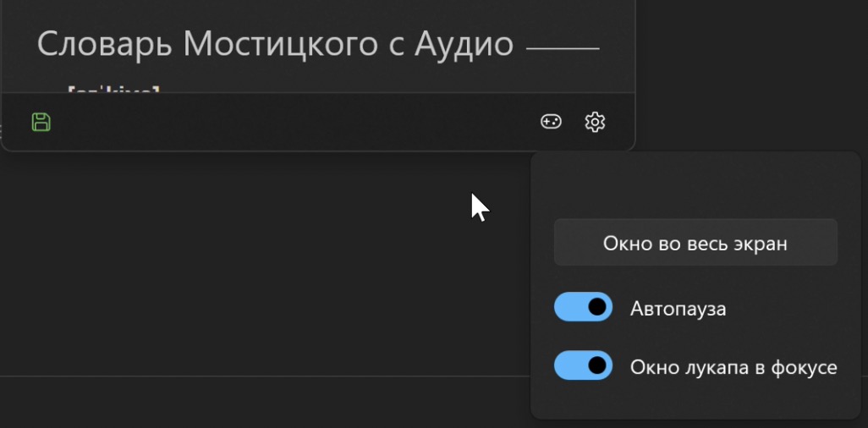Select the Автопауза text label

678,309
